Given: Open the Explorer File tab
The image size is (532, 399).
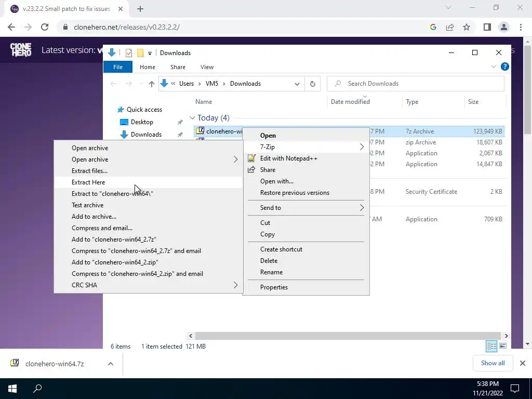Looking at the screenshot, I should tap(118, 67).
